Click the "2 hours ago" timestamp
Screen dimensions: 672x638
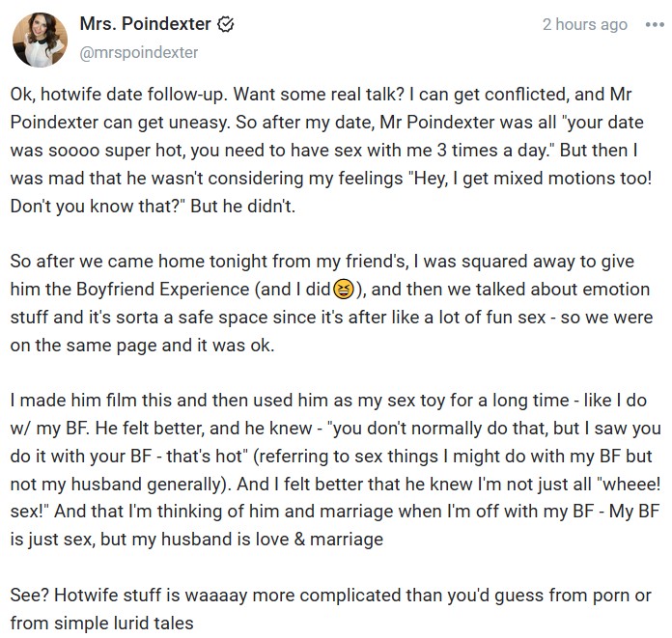pos(584,25)
